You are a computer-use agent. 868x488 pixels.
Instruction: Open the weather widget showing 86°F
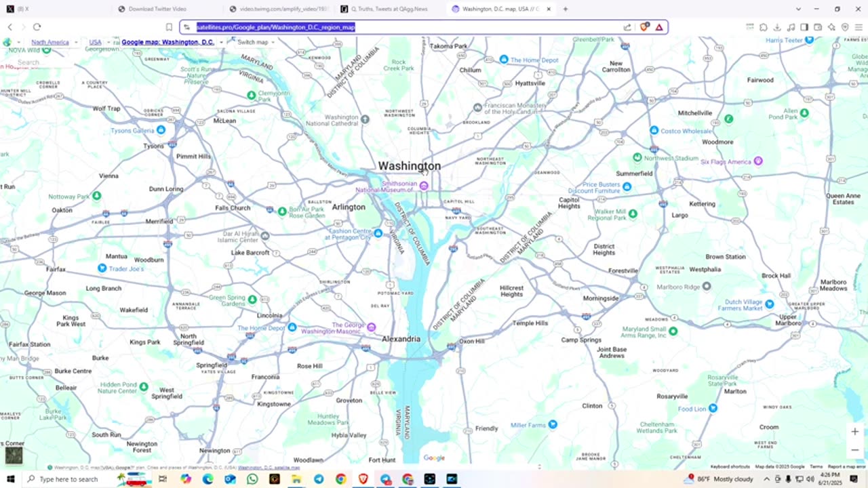point(719,479)
